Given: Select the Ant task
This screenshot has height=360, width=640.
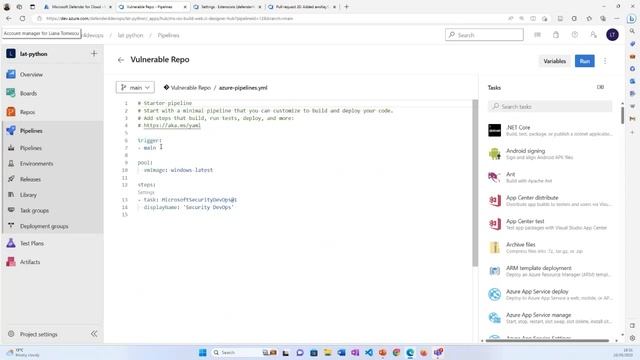Looking at the screenshot, I should [x=550, y=177].
